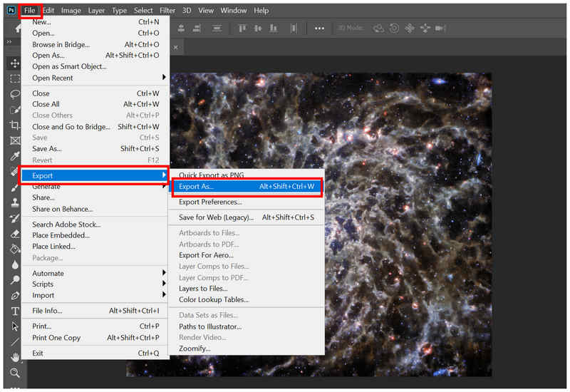The width and height of the screenshot is (570, 392).
Task: Select the Paint Bucket tool
Action: click(14, 249)
